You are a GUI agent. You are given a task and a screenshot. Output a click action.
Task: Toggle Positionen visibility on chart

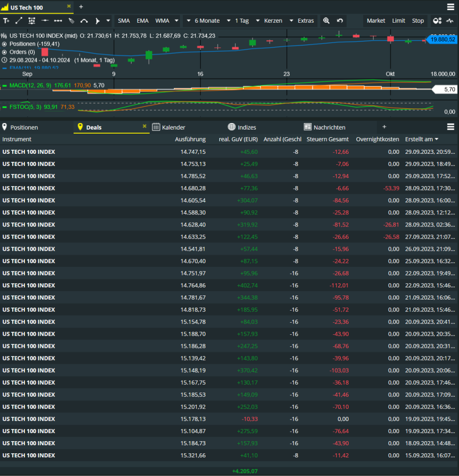[4, 44]
